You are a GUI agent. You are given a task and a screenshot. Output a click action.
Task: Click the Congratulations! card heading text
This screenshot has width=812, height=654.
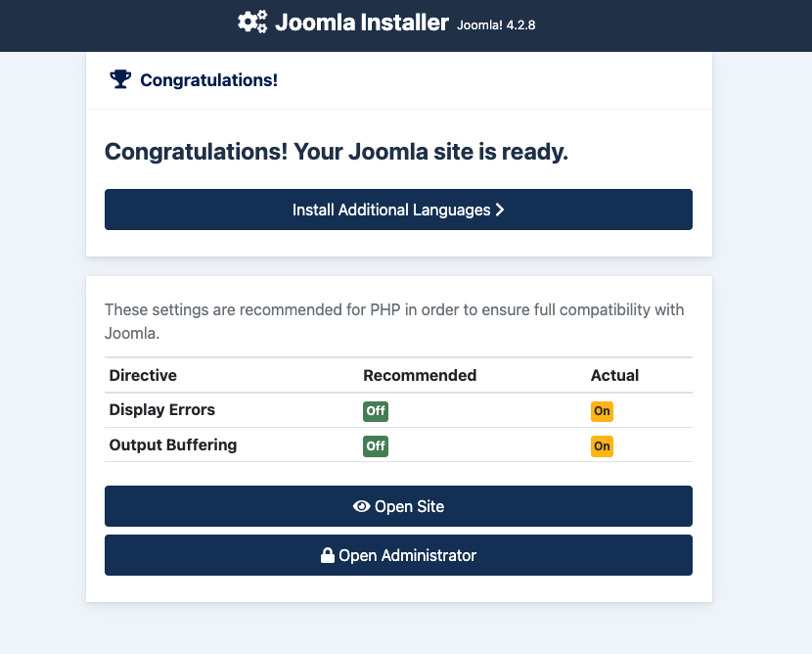click(208, 80)
